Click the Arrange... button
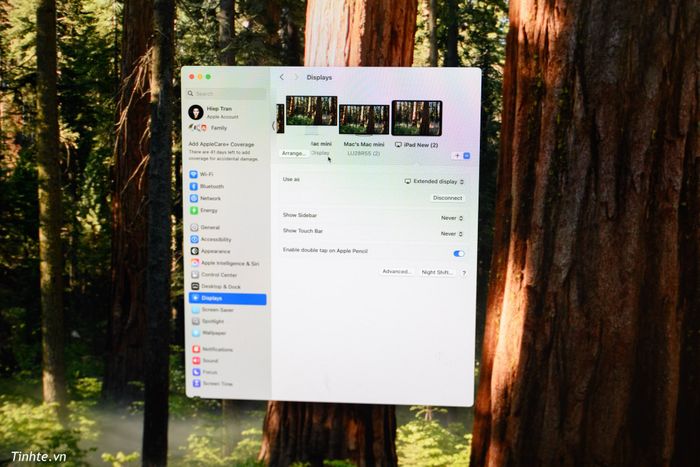Image resolution: width=700 pixels, height=467 pixels. click(294, 153)
